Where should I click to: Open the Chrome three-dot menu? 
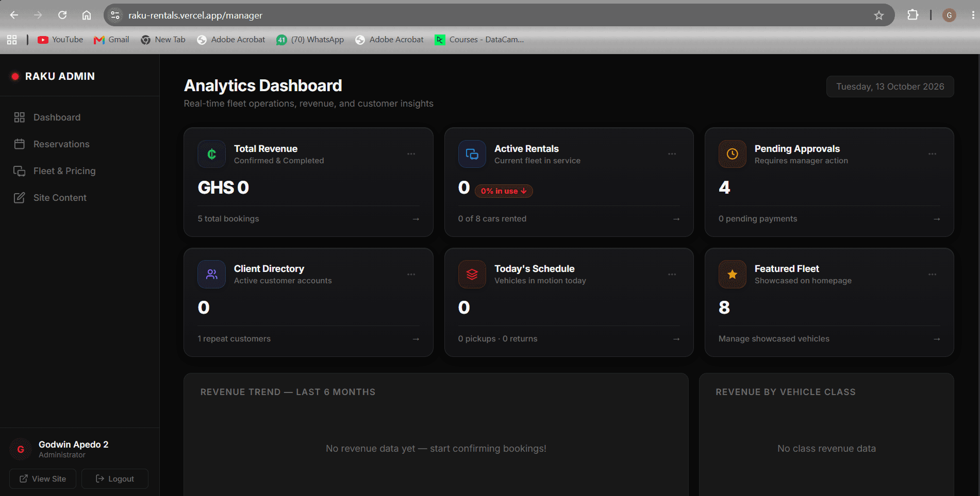972,15
